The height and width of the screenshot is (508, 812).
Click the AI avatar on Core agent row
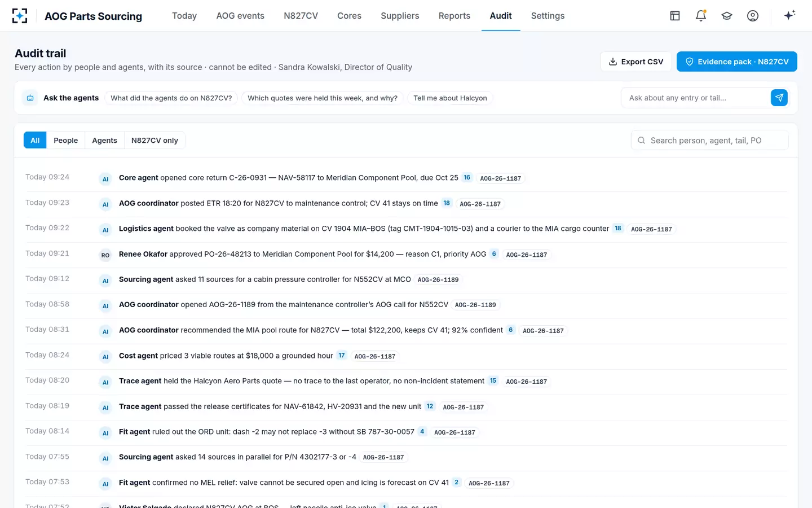click(x=105, y=179)
